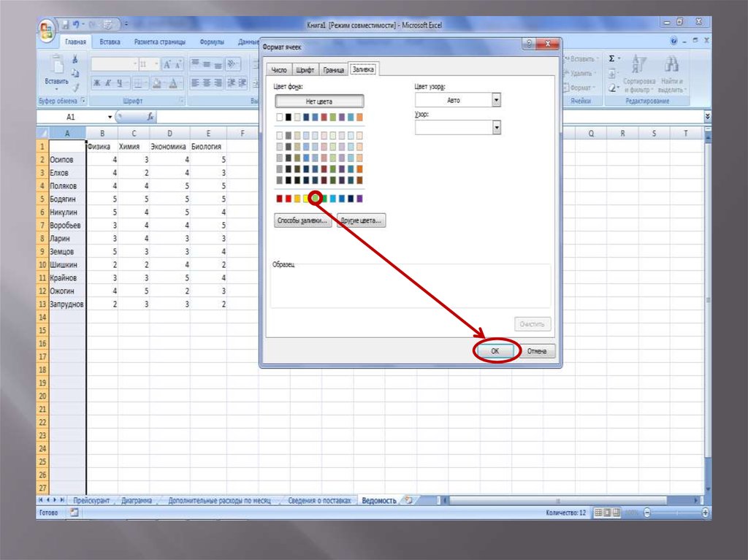Open Шрифт group dialog launcher
This screenshot has width=748, height=560.
(181, 101)
